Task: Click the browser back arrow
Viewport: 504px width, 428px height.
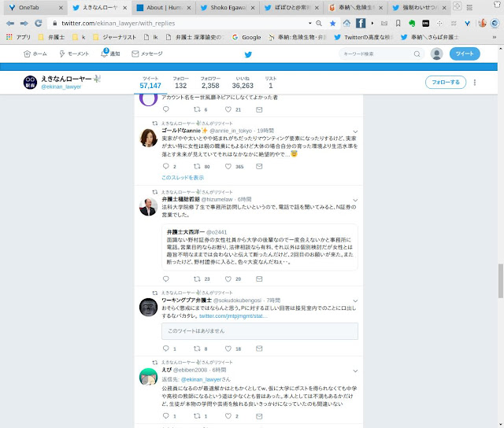Action: pos(10,23)
